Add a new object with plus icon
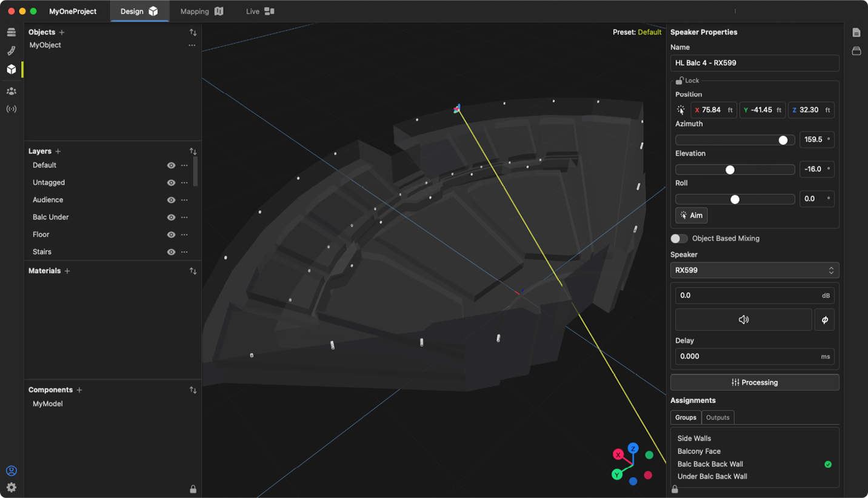This screenshot has width=868, height=498. [x=62, y=32]
